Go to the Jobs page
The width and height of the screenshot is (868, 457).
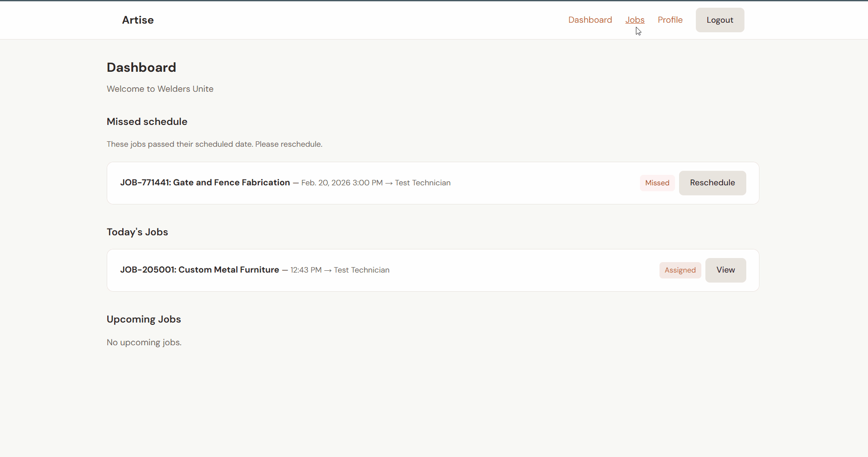click(635, 20)
